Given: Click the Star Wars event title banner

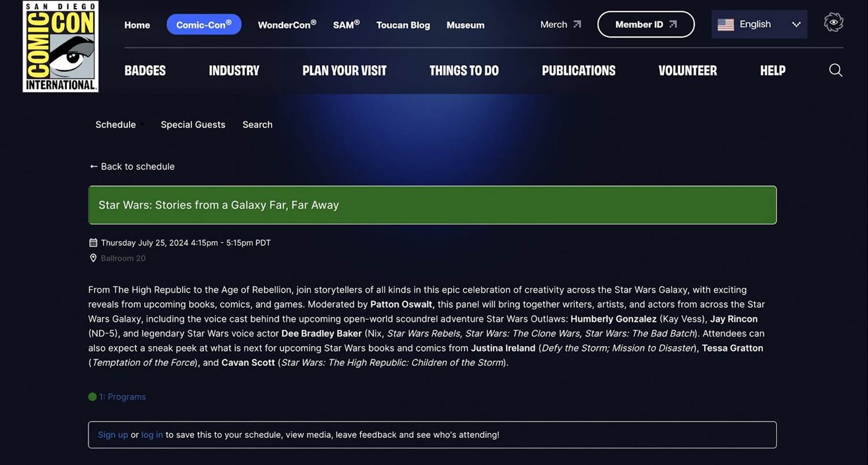Looking at the screenshot, I should (x=432, y=205).
